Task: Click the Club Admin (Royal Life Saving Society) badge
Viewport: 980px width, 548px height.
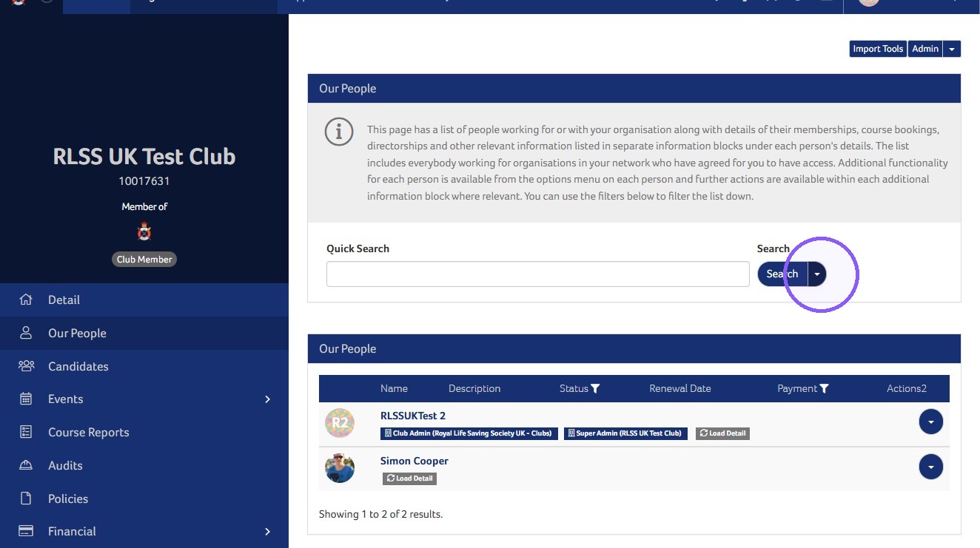Action: pos(469,433)
